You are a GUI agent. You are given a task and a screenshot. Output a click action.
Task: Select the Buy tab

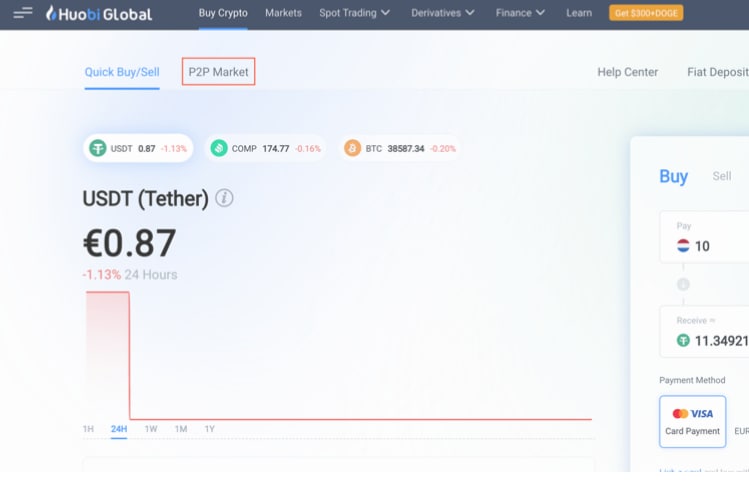pyautogui.click(x=674, y=176)
